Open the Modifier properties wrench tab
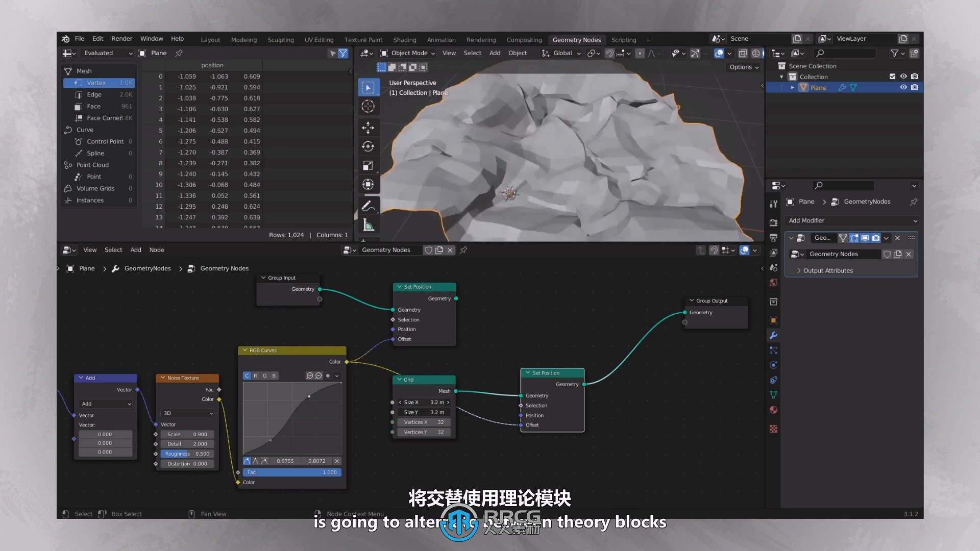Screen dimensions: 980x551 [773, 335]
